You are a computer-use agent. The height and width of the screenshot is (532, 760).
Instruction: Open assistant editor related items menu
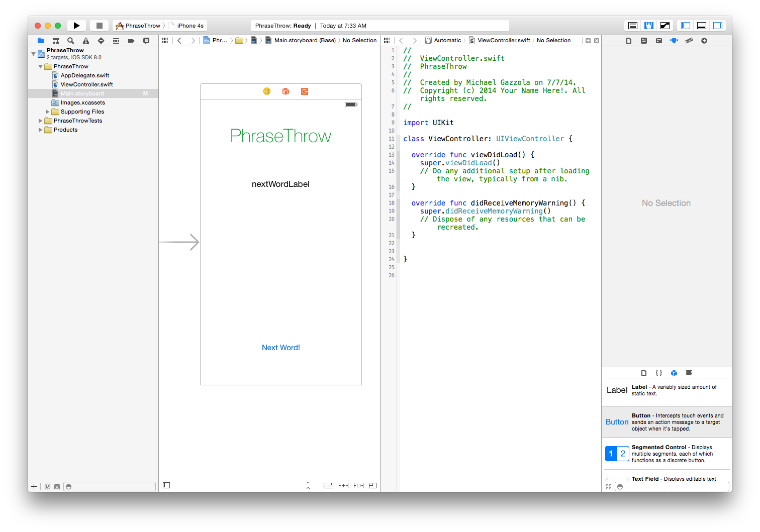point(387,40)
